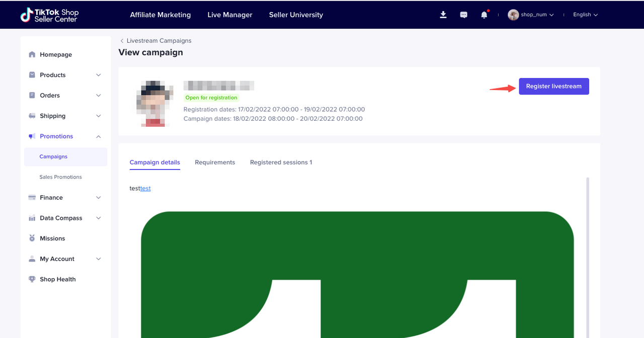Open the English language dropdown
This screenshot has height=338, width=644.
click(585, 15)
